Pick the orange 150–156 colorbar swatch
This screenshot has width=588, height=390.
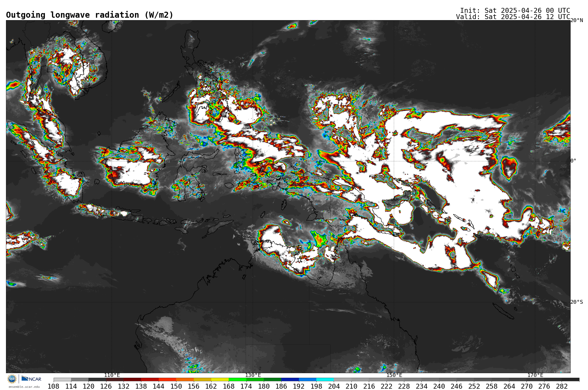pyautogui.click(x=185, y=380)
